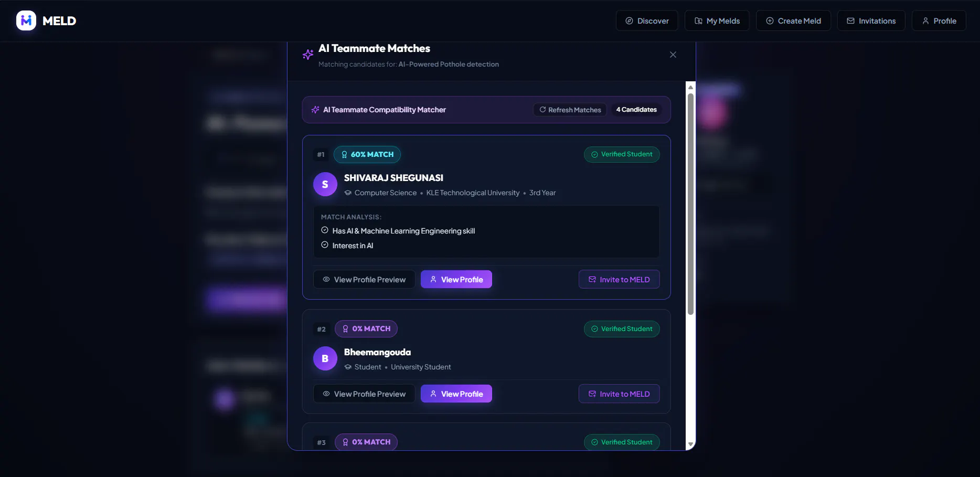Click the 0% MATCH badge on candidate #2
The width and height of the screenshot is (980, 477).
coord(366,328)
